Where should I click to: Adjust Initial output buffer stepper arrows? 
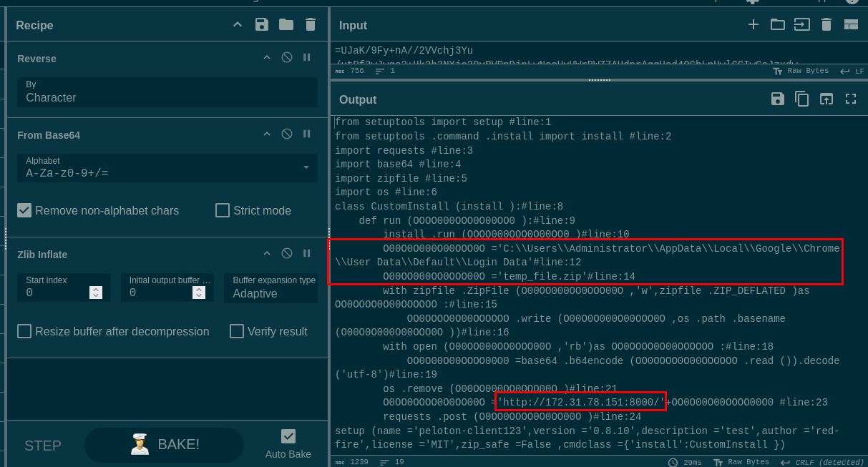pos(199,293)
